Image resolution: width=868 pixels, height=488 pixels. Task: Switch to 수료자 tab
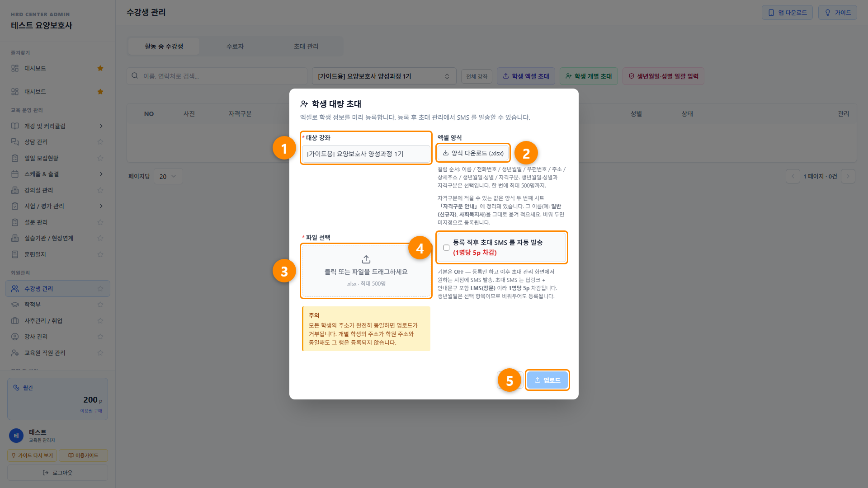coord(235,47)
